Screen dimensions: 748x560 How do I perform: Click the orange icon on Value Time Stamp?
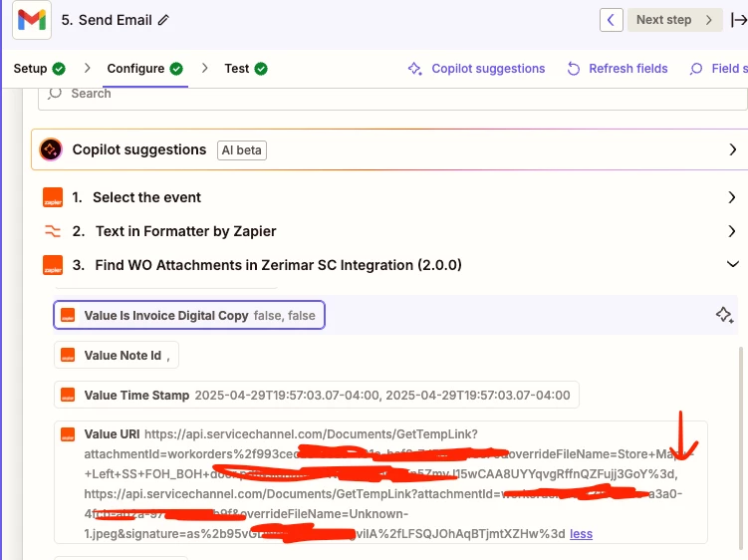(68, 395)
